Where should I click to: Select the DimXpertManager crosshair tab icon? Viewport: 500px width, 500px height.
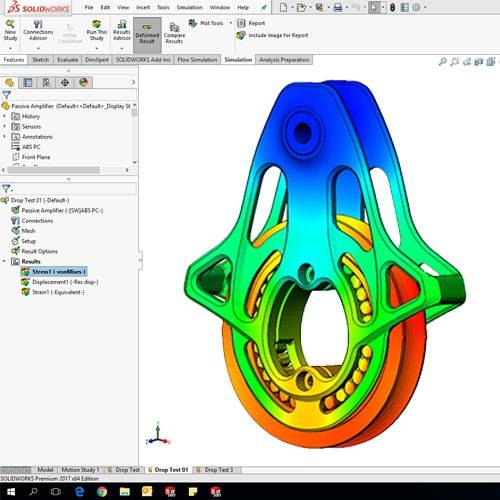tap(65, 82)
